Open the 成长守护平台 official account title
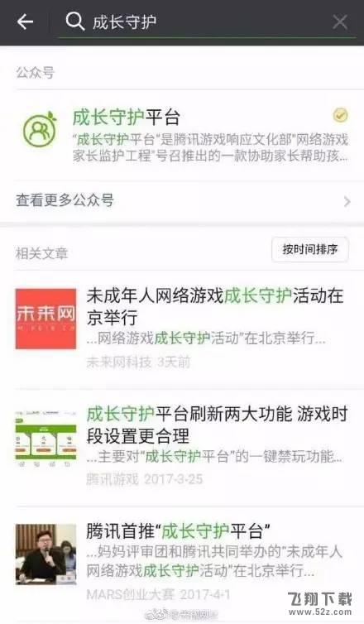The height and width of the screenshot is (624, 364). coord(127,118)
